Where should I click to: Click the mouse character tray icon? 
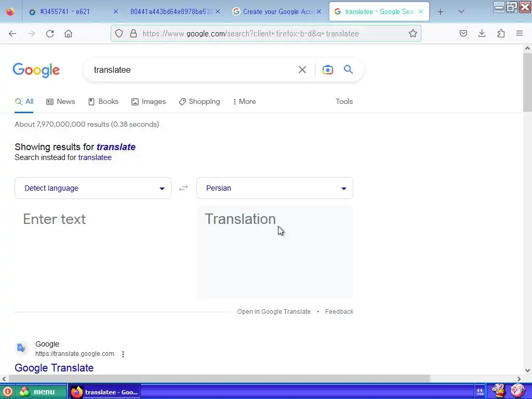pyautogui.click(x=498, y=391)
